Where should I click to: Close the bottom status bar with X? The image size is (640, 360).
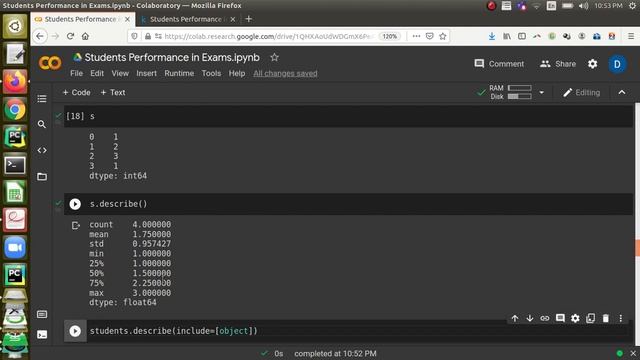pos(633,353)
